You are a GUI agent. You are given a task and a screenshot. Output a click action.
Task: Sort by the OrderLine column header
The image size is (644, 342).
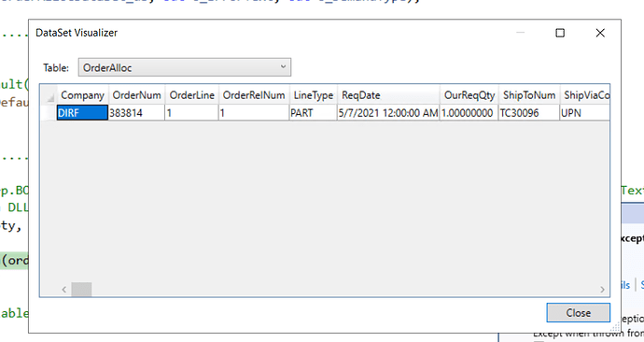point(192,95)
